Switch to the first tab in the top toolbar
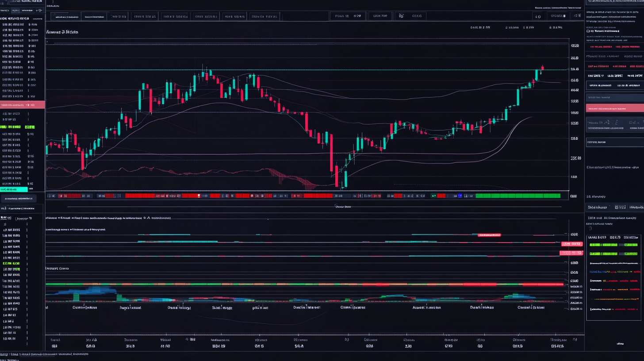The width and height of the screenshot is (644, 361). (x=65, y=16)
